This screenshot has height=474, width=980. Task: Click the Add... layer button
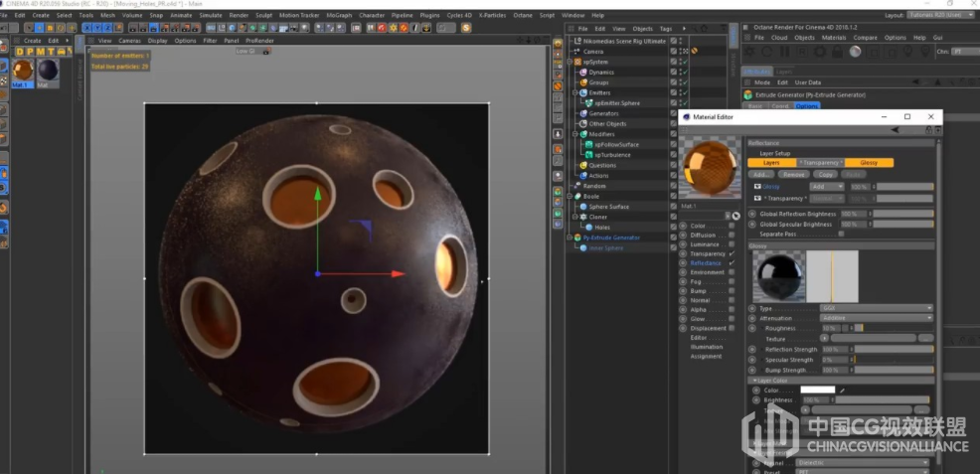pos(761,175)
